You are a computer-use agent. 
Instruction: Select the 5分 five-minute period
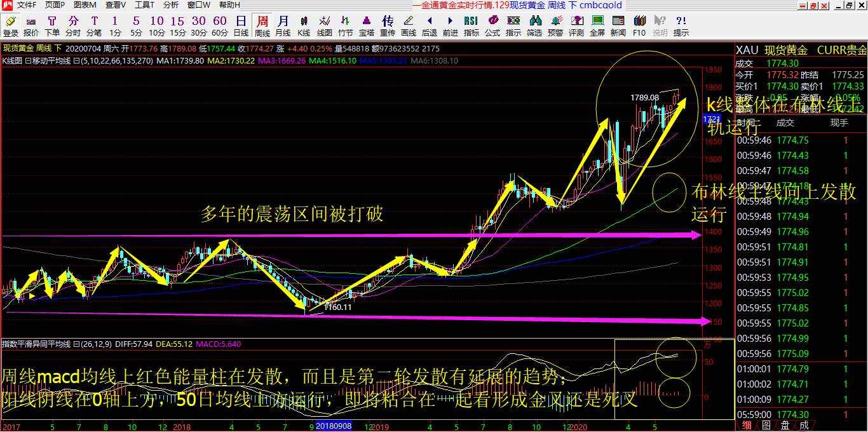click(136, 26)
